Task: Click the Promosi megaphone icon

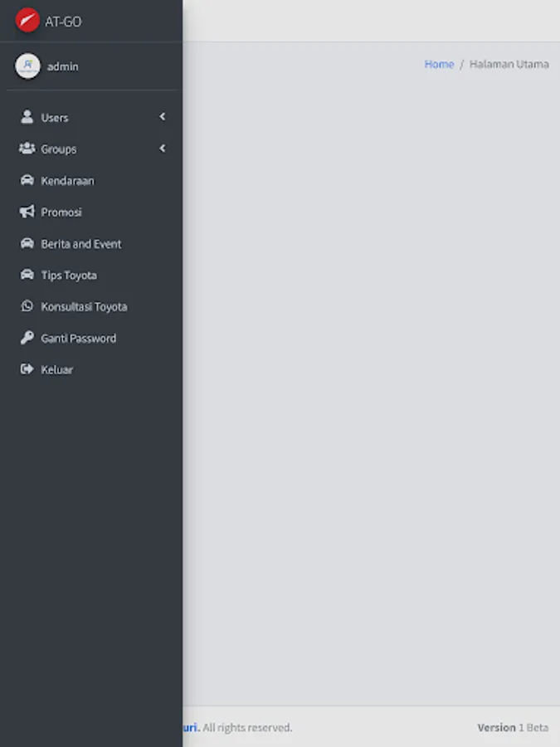Action: pos(27,212)
